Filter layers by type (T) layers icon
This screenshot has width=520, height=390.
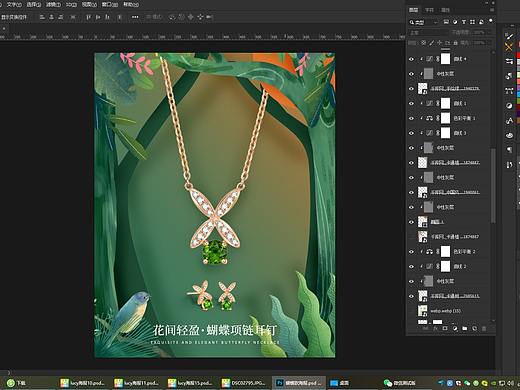464,22
